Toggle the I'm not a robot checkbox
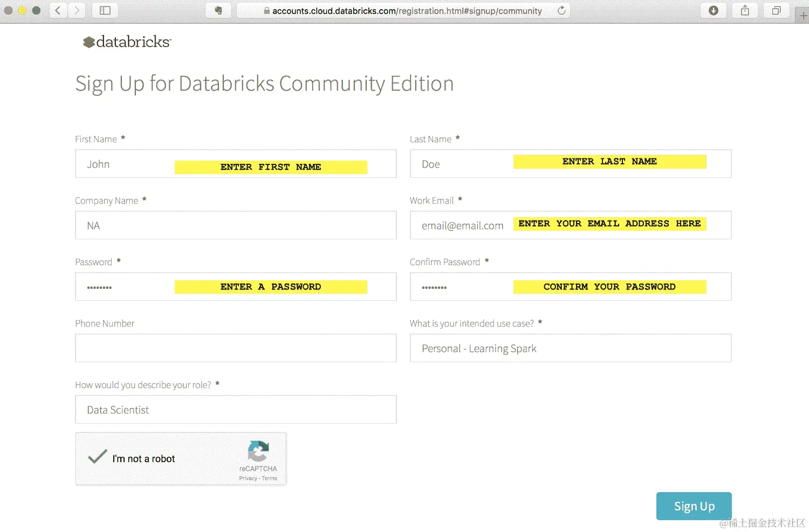 pyautogui.click(x=98, y=457)
